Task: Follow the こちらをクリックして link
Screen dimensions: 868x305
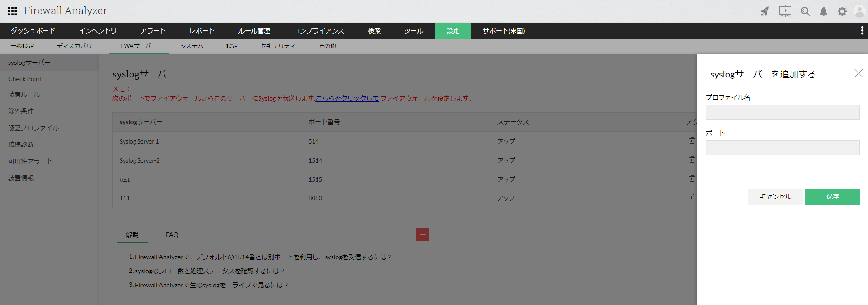Action: [347, 98]
